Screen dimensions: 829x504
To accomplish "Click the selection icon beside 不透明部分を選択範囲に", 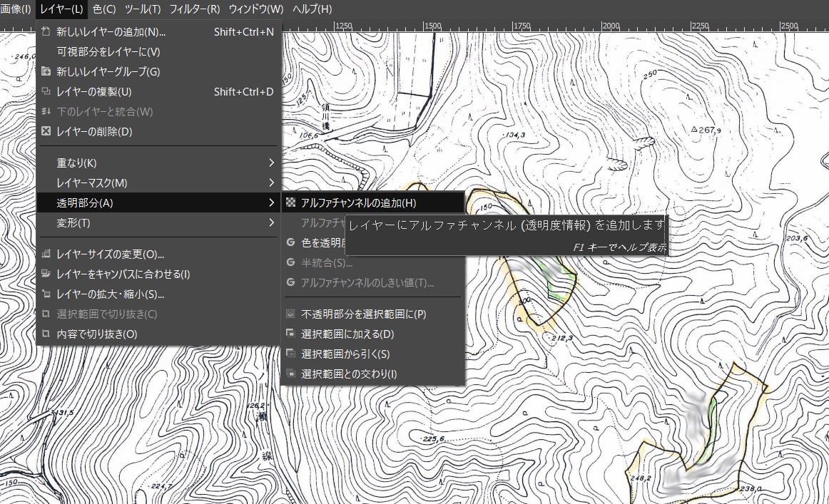I will pyautogui.click(x=290, y=314).
